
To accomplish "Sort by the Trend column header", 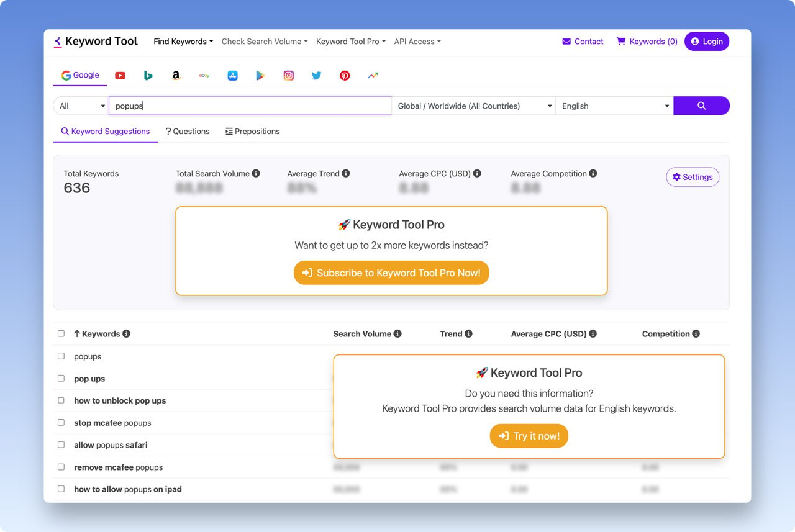I will pos(451,334).
